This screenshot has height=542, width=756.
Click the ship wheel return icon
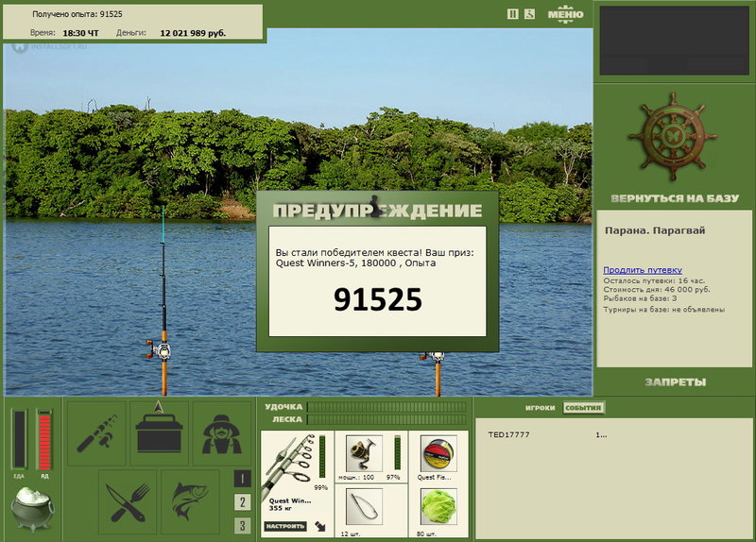(x=673, y=137)
